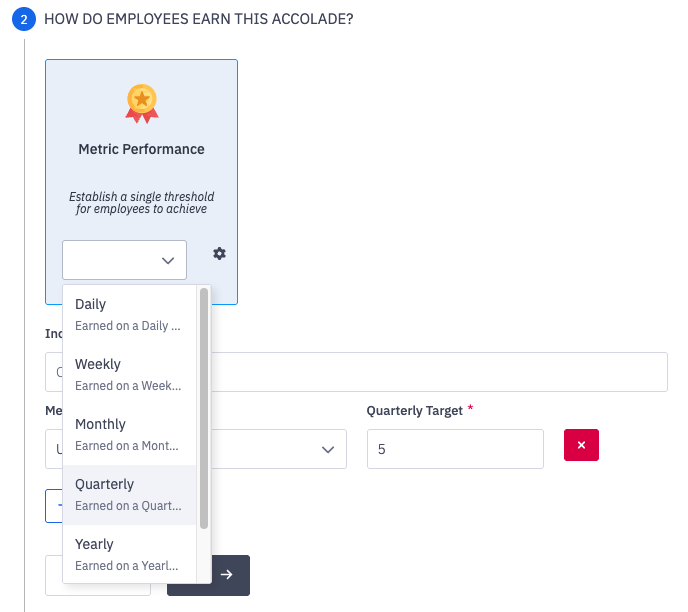The width and height of the screenshot is (688, 612).
Task: Pick the Monthly frequency option
Action: pyautogui.click(x=130, y=434)
